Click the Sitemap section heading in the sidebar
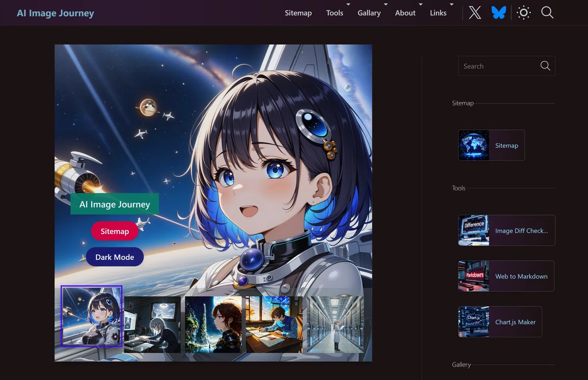This screenshot has height=380, width=588. [x=463, y=103]
